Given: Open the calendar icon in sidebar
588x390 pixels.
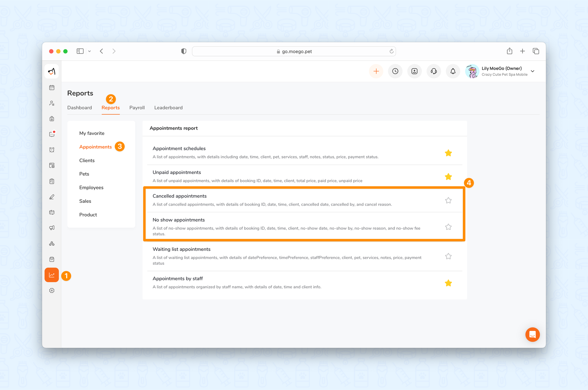Looking at the screenshot, I should pyautogui.click(x=52, y=88).
